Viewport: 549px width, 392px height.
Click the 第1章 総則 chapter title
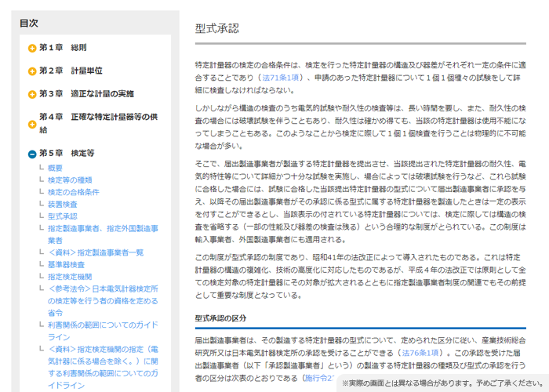point(63,48)
